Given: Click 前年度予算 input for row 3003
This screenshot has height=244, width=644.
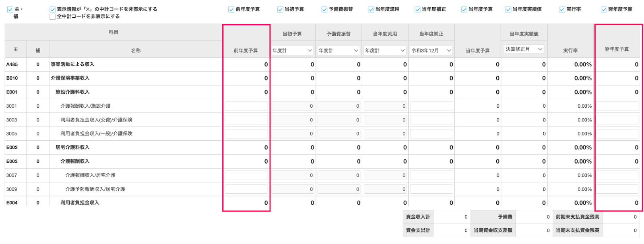Looking at the screenshot, I should coord(246,120).
